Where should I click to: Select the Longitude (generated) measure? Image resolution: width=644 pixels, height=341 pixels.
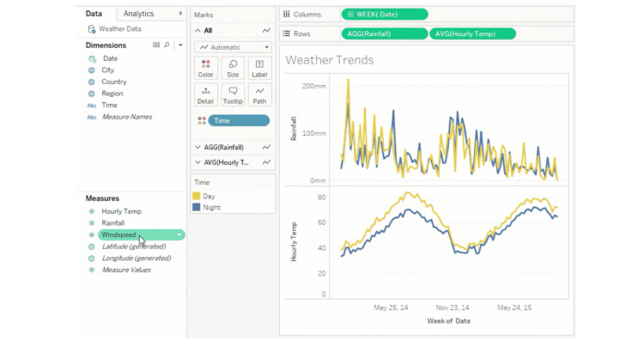(137, 258)
